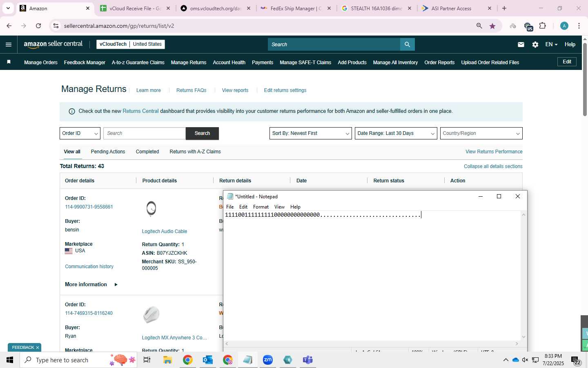Click View Returns Performance link
This screenshot has width=588, height=368.
point(494,152)
